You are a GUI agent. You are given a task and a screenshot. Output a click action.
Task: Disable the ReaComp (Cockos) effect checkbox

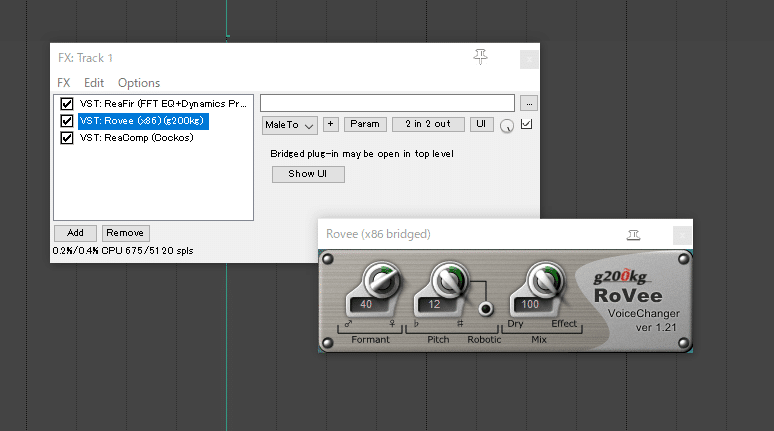pos(67,138)
